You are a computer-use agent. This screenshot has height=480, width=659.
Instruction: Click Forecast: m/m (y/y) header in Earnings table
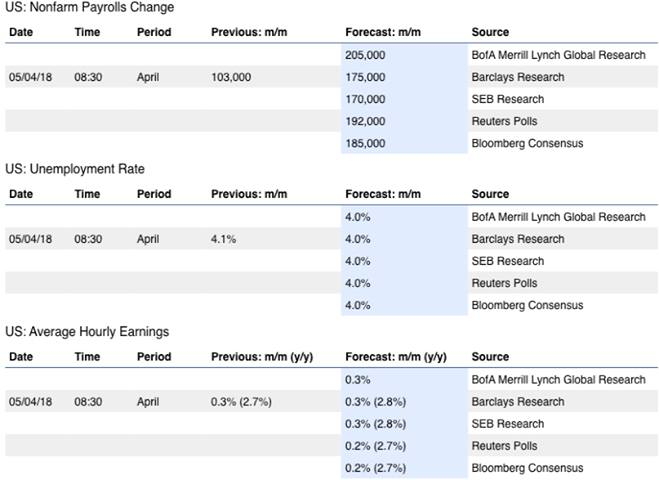[x=396, y=357]
